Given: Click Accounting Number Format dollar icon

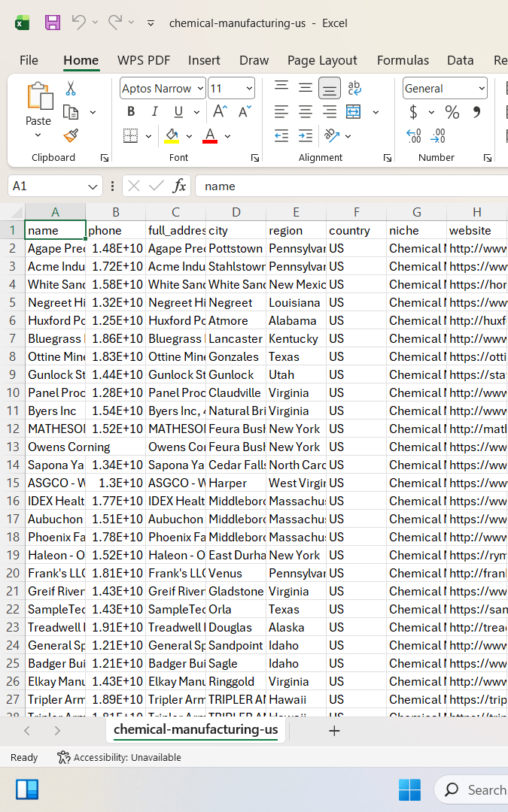Looking at the screenshot, I should [x=413, y=112].
